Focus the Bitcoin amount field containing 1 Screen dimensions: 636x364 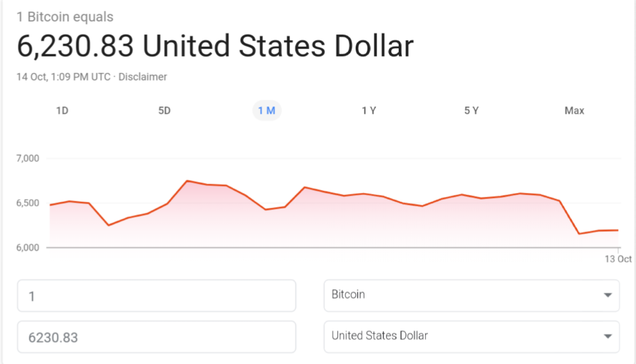(x=156, y=296)
